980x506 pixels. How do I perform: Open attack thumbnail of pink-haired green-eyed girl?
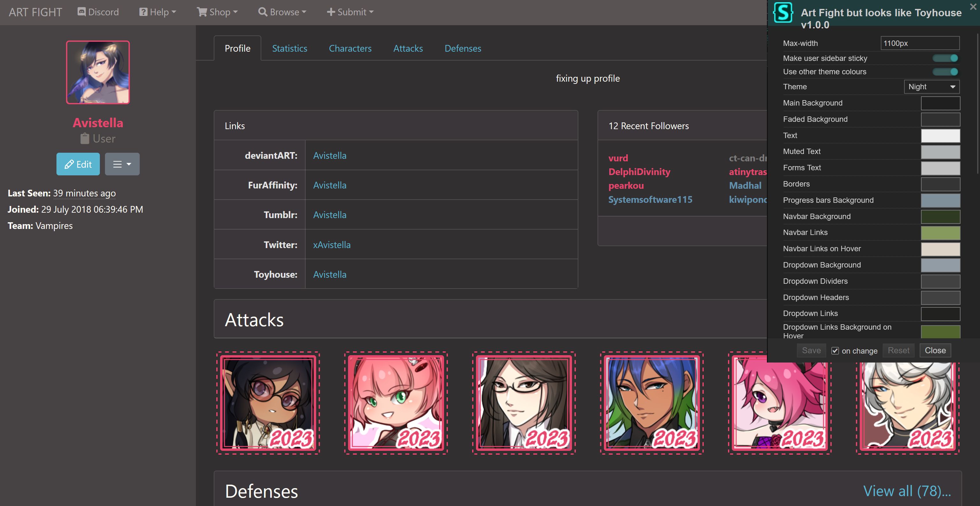point(396,403)
